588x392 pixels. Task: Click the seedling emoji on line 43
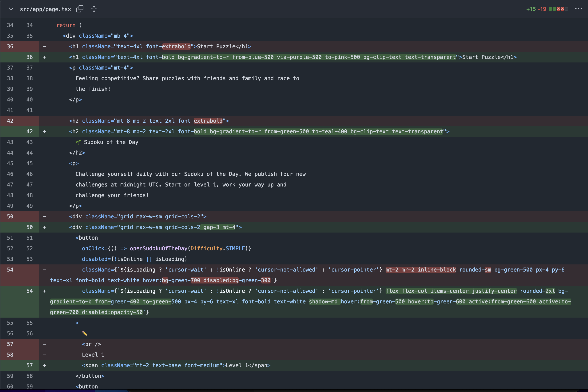(x=78, y=142)
